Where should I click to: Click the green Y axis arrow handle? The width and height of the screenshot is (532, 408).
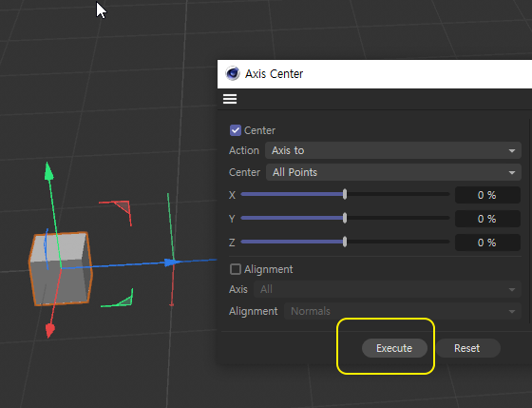coord(48,171)
